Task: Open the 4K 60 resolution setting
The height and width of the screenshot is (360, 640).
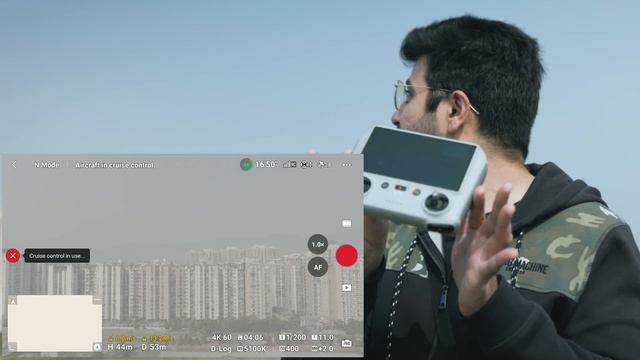Action: [x=222, y=338]
